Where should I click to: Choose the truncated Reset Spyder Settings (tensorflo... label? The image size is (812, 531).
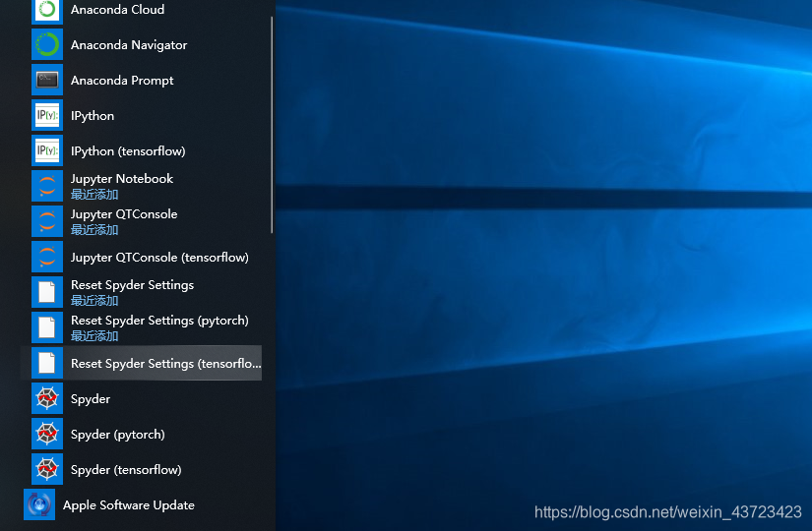[165, 363]
